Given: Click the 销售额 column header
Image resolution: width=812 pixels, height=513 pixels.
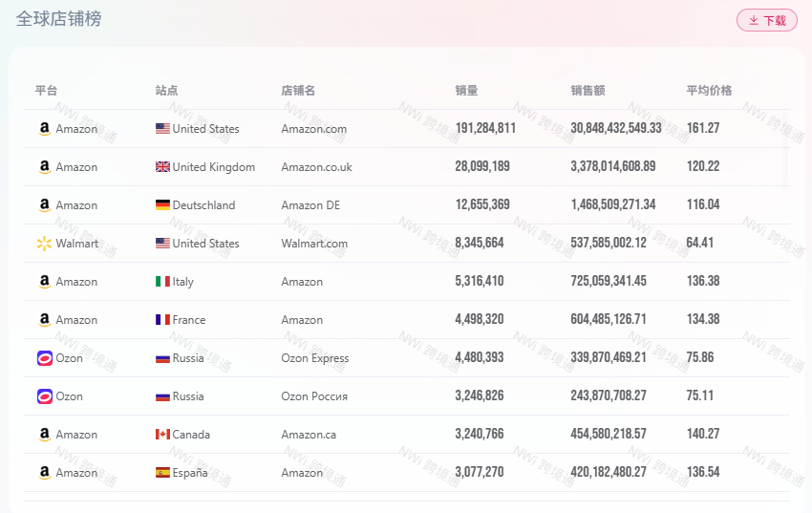Looking at the screenshot, I should pos(588,91).
